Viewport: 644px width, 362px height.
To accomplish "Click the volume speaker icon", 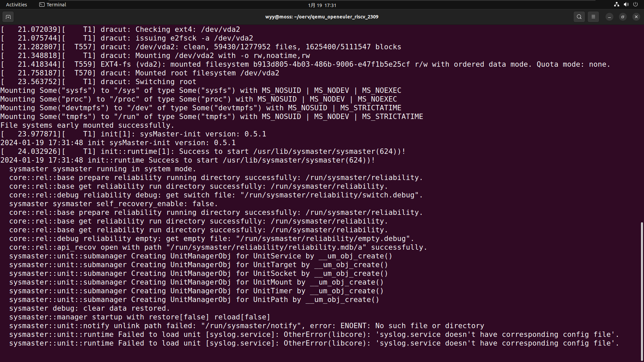I will click(x=626, y=5).
